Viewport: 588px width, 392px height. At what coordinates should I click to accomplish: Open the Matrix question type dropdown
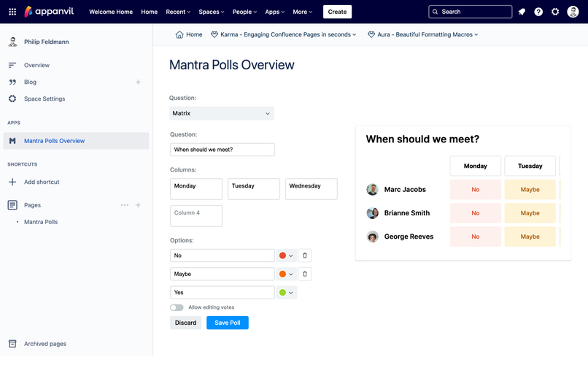222,113
